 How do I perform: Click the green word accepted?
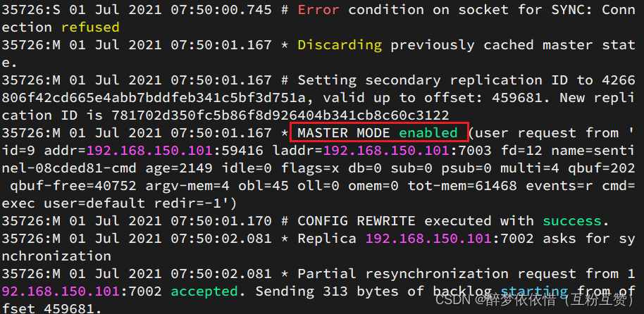(204, 291)
